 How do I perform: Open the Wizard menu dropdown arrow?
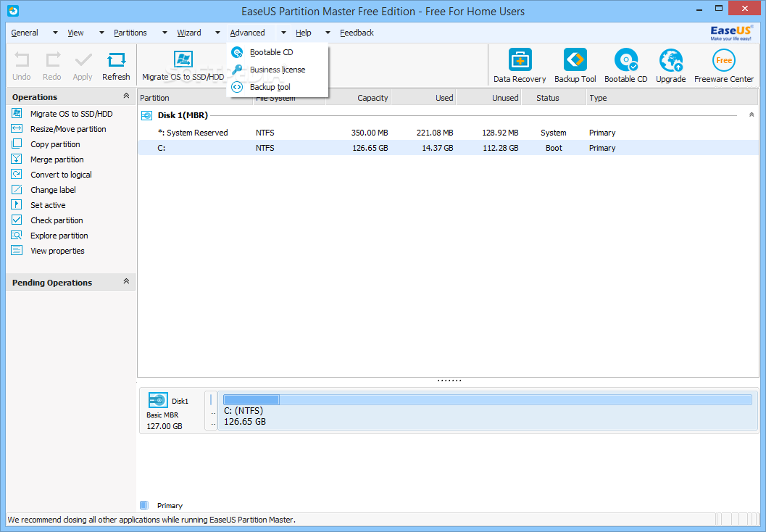[x=218, y=33]
